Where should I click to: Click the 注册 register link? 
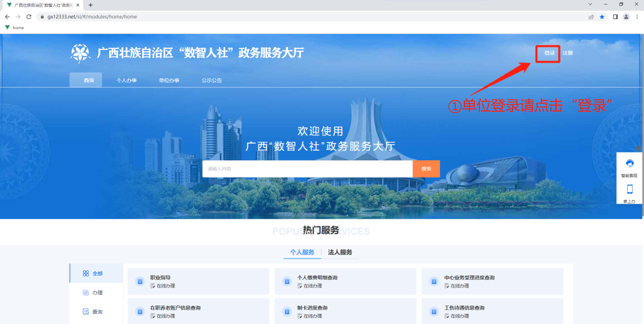point(568,53)
